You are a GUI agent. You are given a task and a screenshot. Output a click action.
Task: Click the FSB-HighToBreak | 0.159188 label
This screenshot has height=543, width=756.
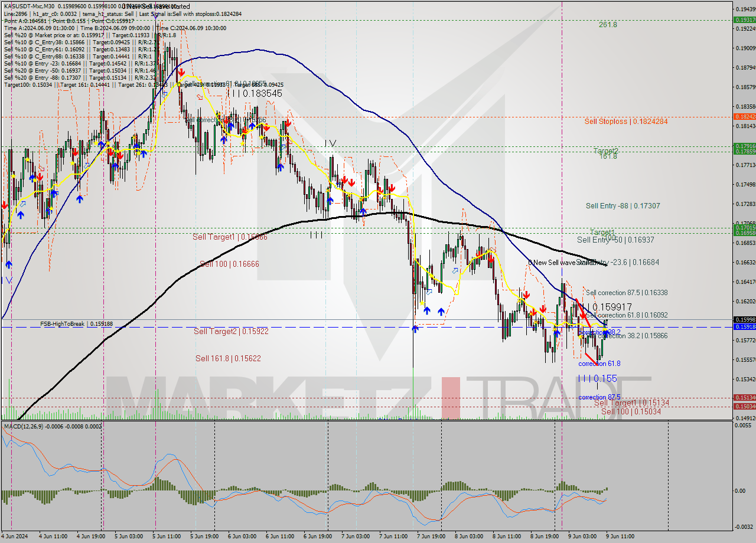click(76, 324)
